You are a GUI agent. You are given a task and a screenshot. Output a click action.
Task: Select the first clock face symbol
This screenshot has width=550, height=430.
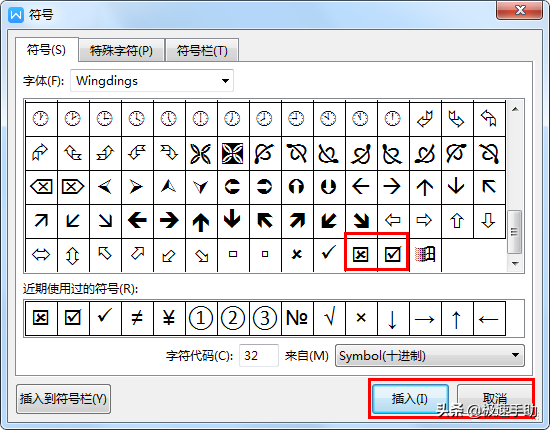(41, 118)
